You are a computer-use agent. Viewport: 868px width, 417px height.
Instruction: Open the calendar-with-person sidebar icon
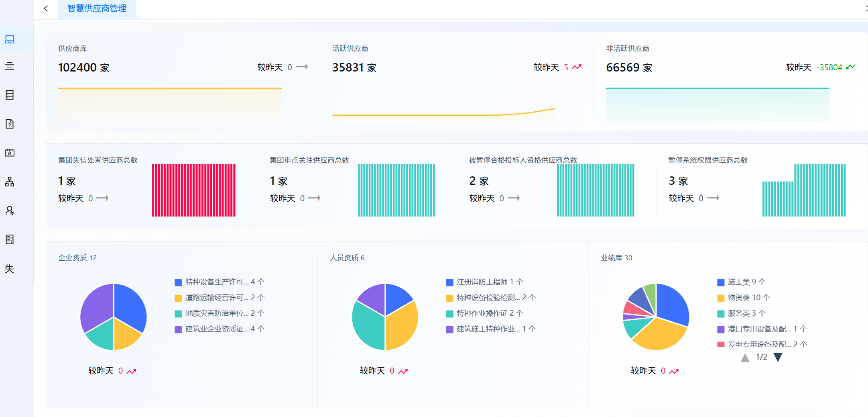pyautogui.click(x=10, y=153)
